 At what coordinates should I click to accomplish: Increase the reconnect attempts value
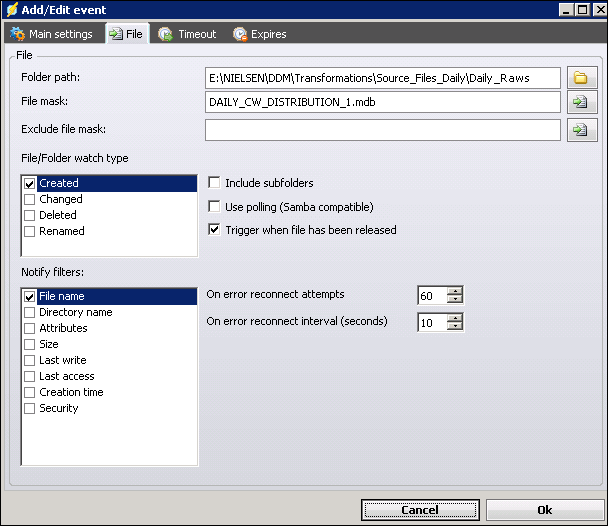[x=456, y=291]
